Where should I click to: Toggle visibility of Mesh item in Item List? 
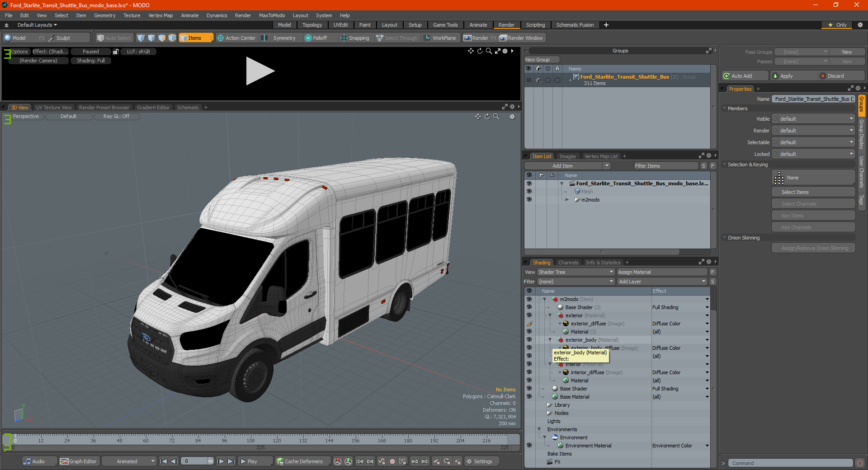coord(529,192)
